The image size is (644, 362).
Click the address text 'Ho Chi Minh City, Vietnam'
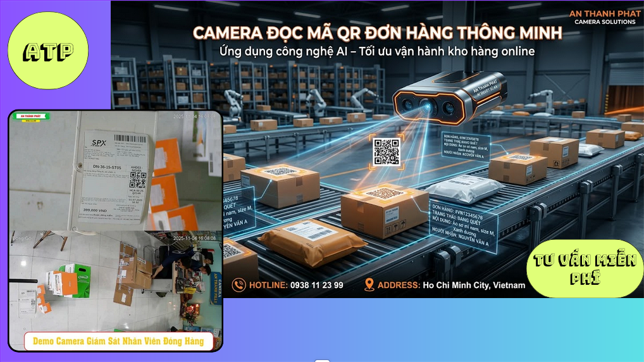[x=474, y=285]
